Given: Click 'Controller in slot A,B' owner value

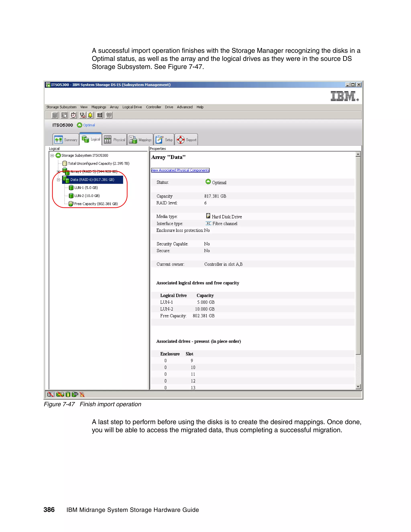Looking at the screenshot, I should 223,264.
